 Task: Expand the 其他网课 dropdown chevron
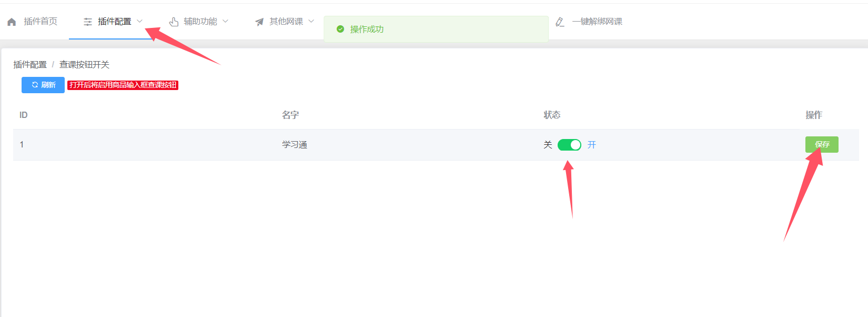pos(311,21)
